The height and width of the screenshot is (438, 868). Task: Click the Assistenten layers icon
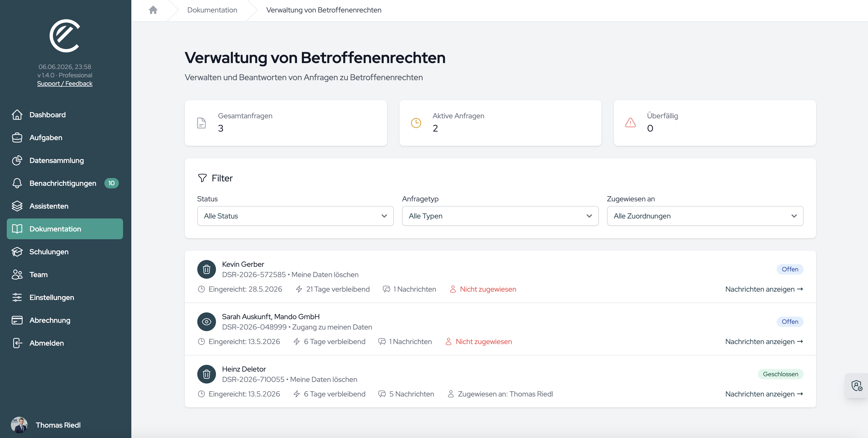(17, 206)
